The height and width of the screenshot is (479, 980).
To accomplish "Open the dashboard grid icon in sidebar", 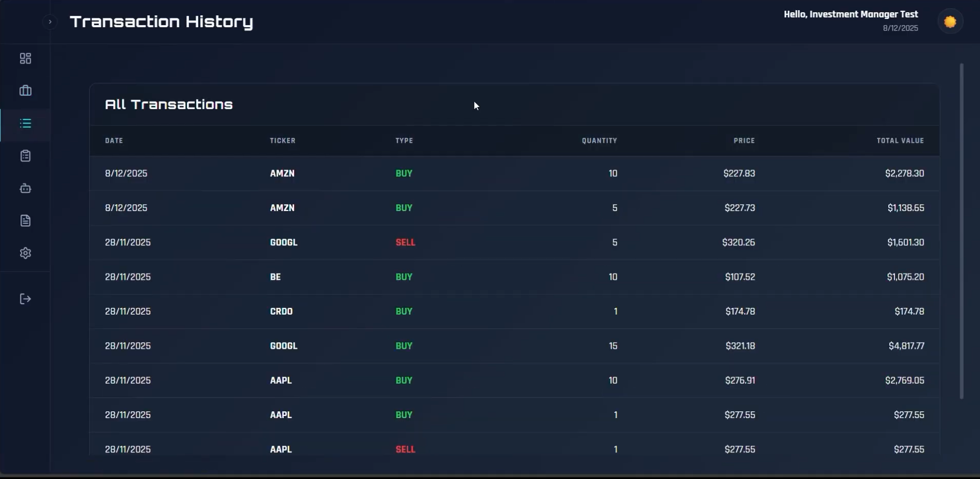I will [x=25, y=58].
